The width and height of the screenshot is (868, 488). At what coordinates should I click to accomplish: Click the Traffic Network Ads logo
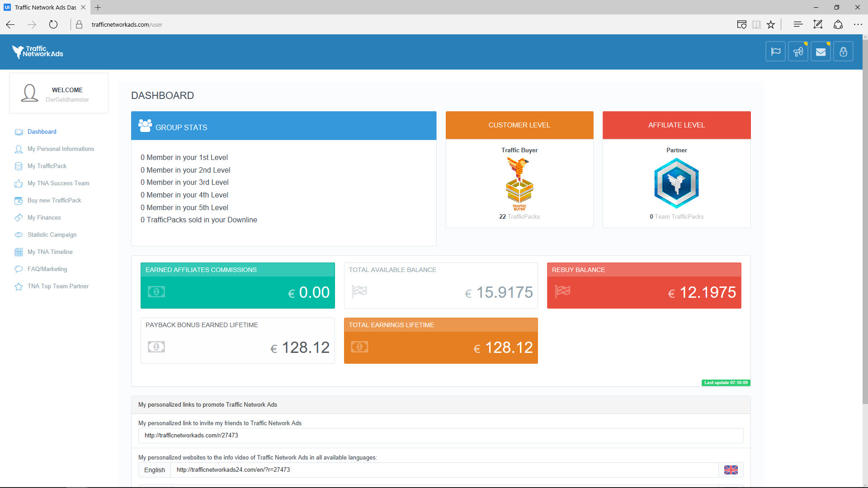[x=38, y=52]
